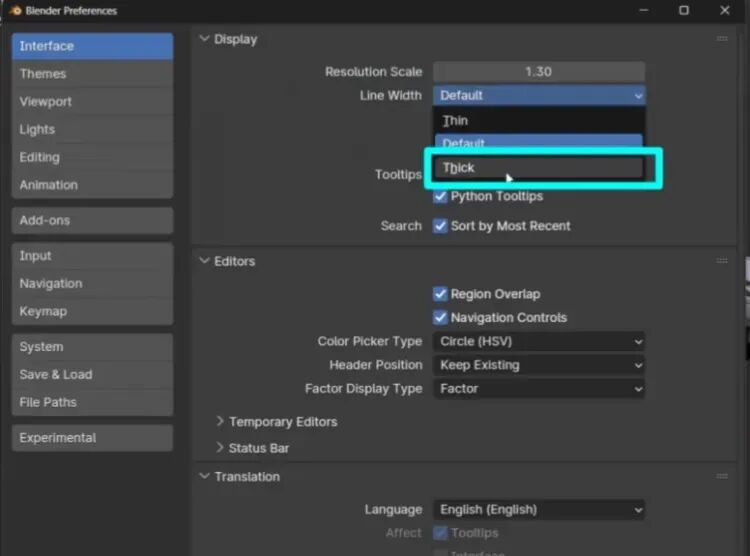Expand the Status Bar subpanel
The height and width of the screenshot is (556, 750).
pyautogui.click(x=220, y=447)
